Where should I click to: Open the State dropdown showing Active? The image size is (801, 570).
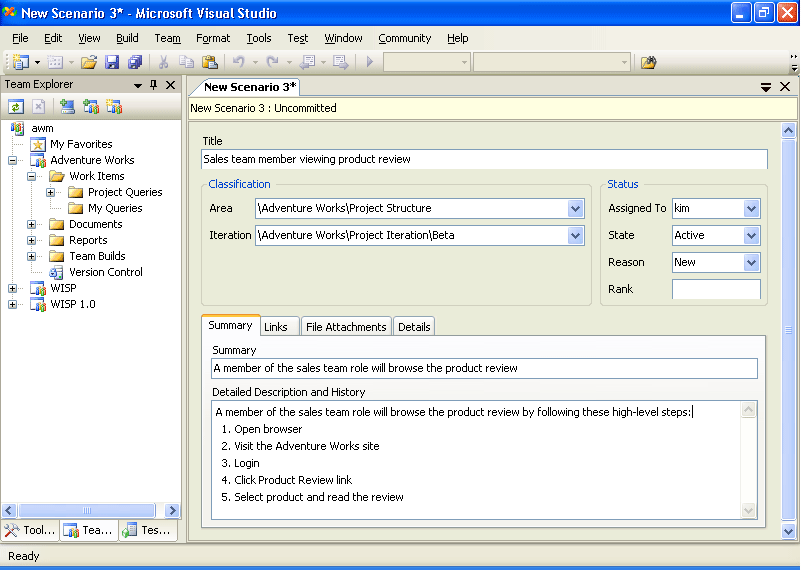click(752, 236)
